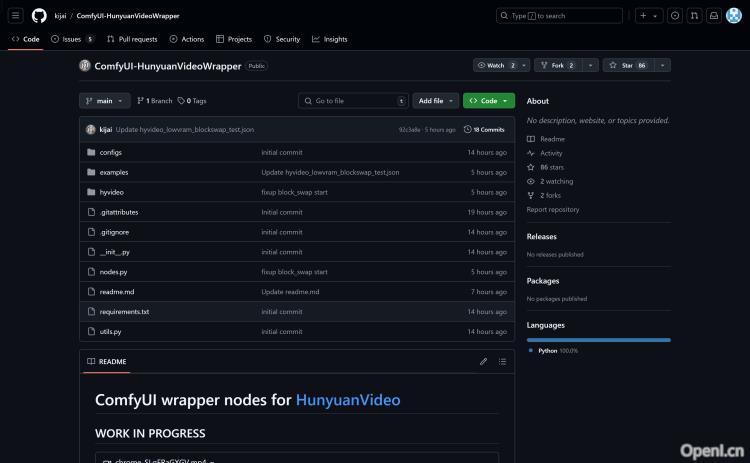Open the pull requests icon in header

pos(694,16)
